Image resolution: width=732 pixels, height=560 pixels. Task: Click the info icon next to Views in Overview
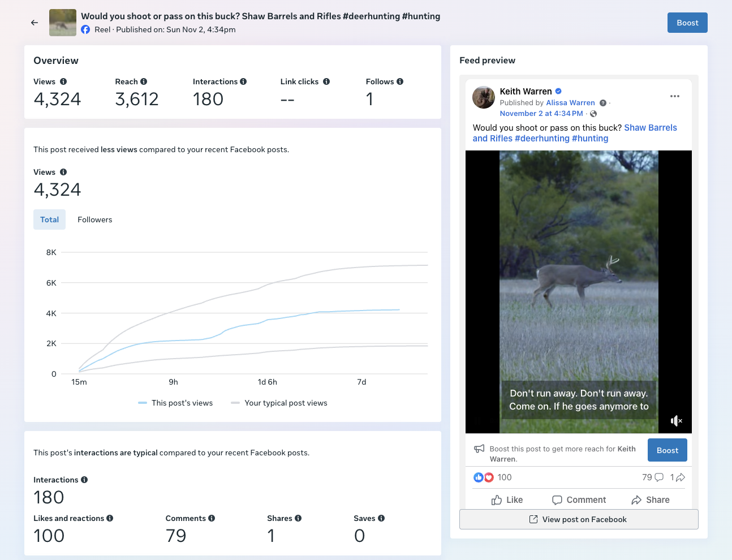(63, 81)
